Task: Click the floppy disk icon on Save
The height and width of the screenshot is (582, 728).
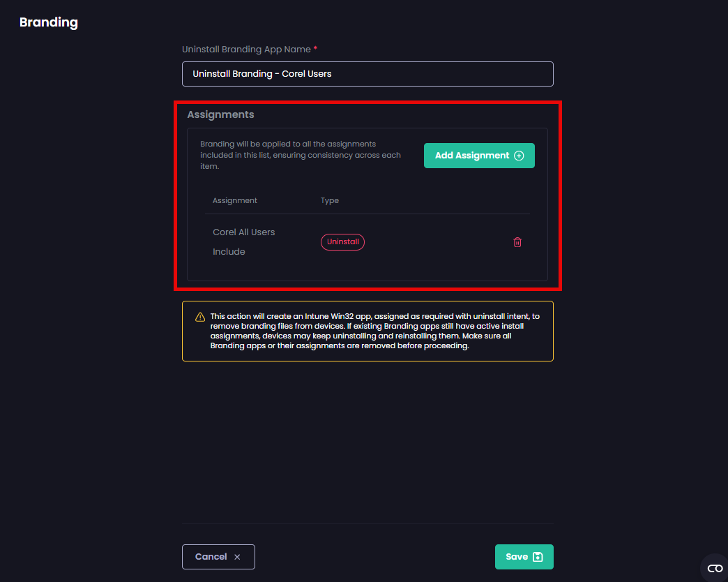Action: pos(538,557)
